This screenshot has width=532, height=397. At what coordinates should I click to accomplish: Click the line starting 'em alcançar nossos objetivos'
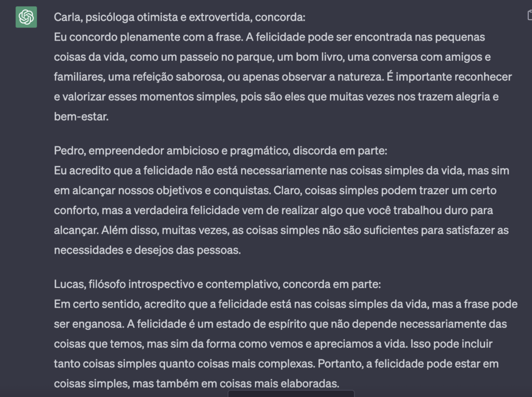pos(275,190)
